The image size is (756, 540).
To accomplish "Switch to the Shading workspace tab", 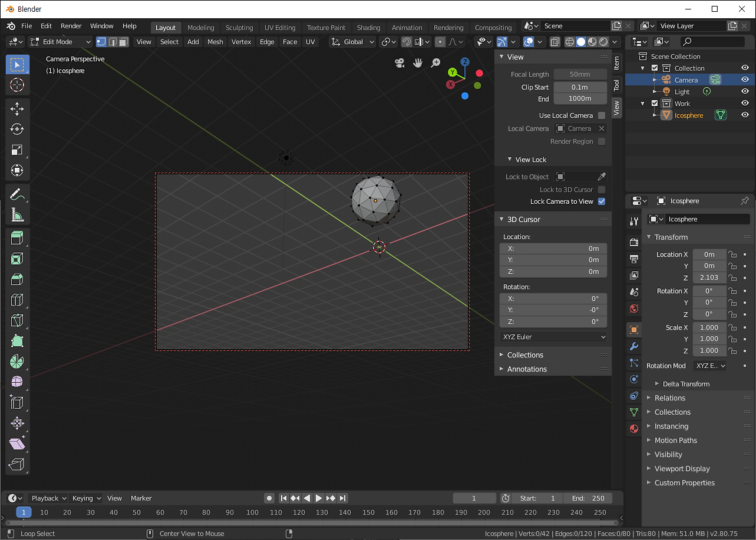I will click(x=369, y=27).
